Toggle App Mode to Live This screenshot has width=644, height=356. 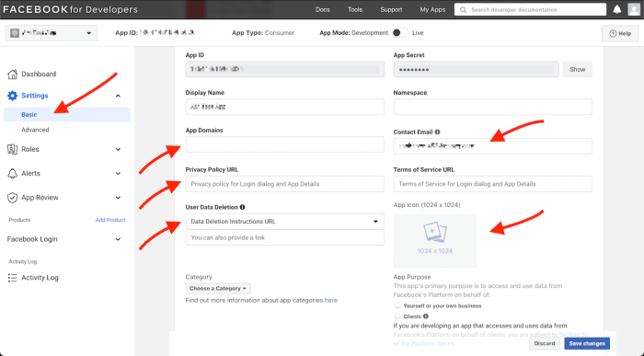point(400,33)
